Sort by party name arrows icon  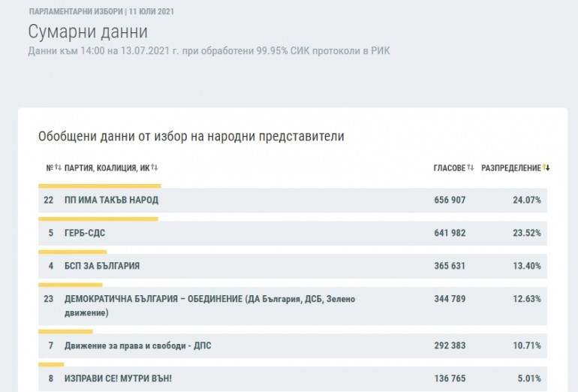pos(155,167)
